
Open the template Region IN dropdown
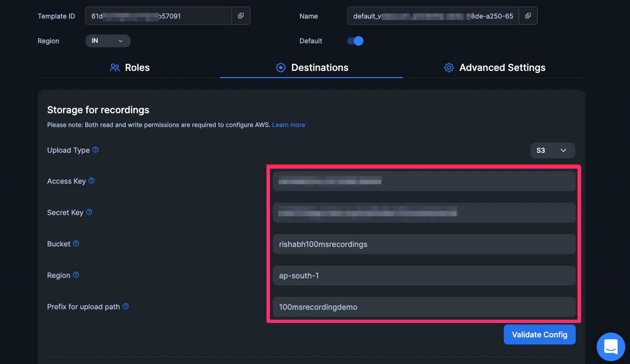pyautogui.click(x=108, y=41)
